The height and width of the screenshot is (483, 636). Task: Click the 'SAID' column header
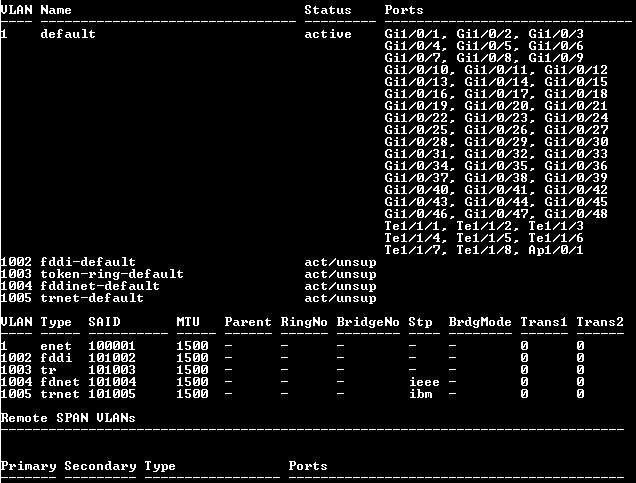(104, 322)
